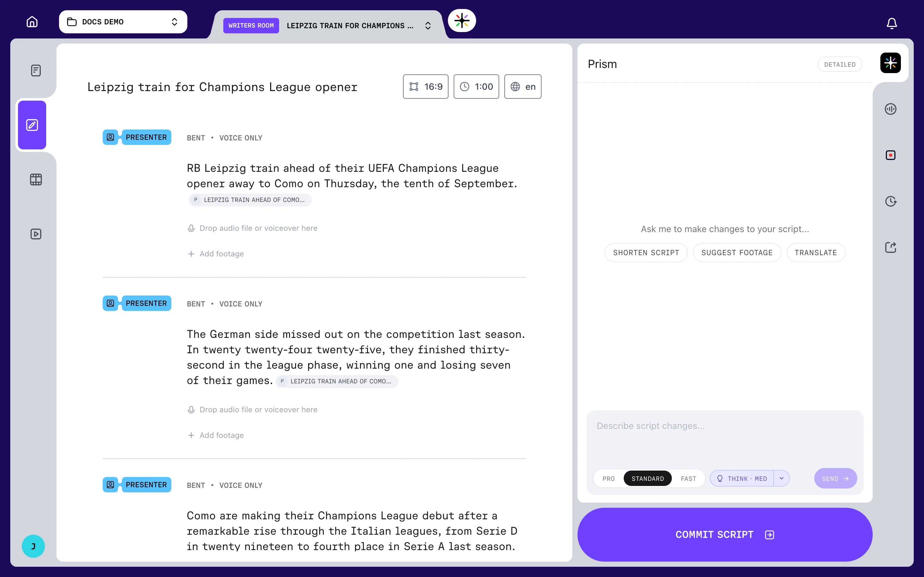Go to the home icon
924x577 pixels.
click(x=32, y=22)
